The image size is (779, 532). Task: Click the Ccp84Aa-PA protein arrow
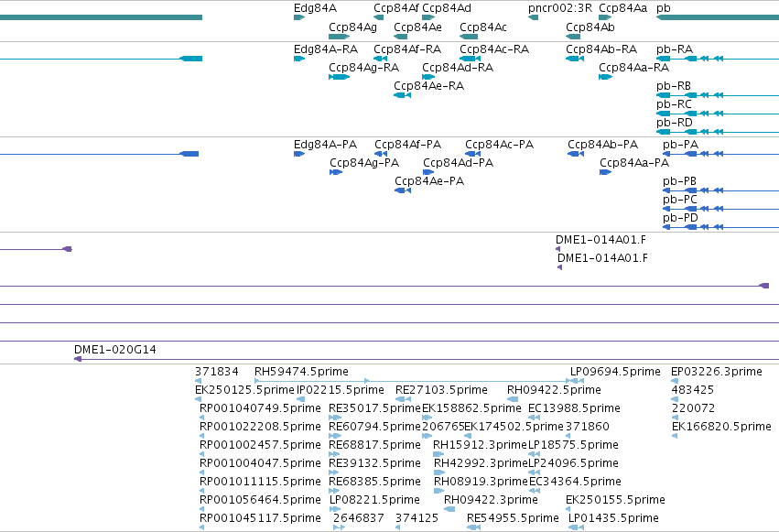click(605, 172)
